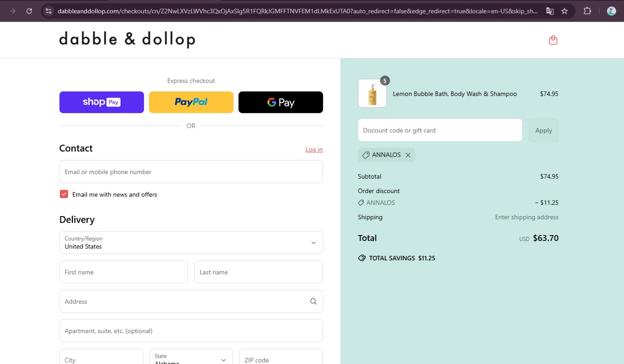Viewport: 624px width, 364px height.
Task: Click the address search magnifier icon
Action: (313, 301)
